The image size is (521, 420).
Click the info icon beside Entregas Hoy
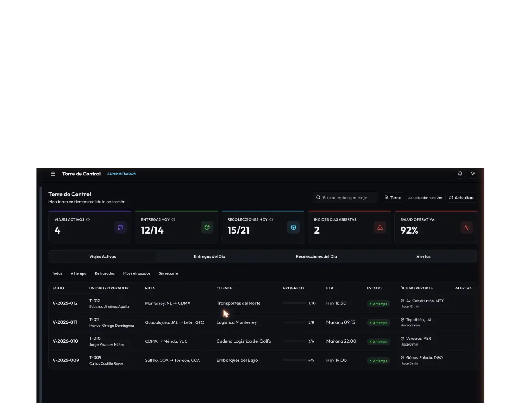coord(173,219)
